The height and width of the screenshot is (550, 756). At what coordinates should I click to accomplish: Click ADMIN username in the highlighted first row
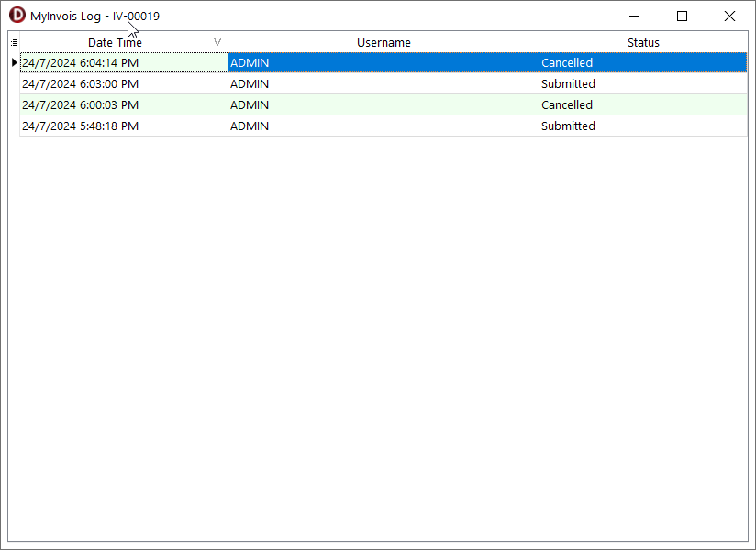point(250,63)
